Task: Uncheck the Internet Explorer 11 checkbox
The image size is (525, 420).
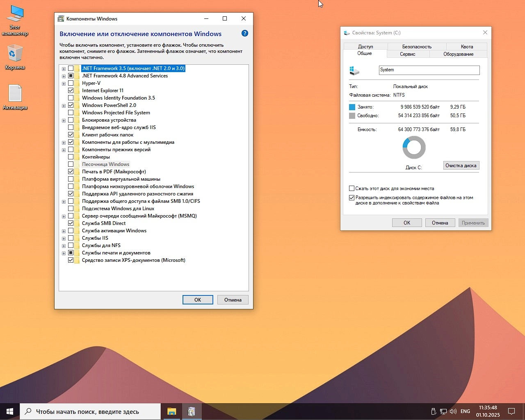Action: point(71,91)
